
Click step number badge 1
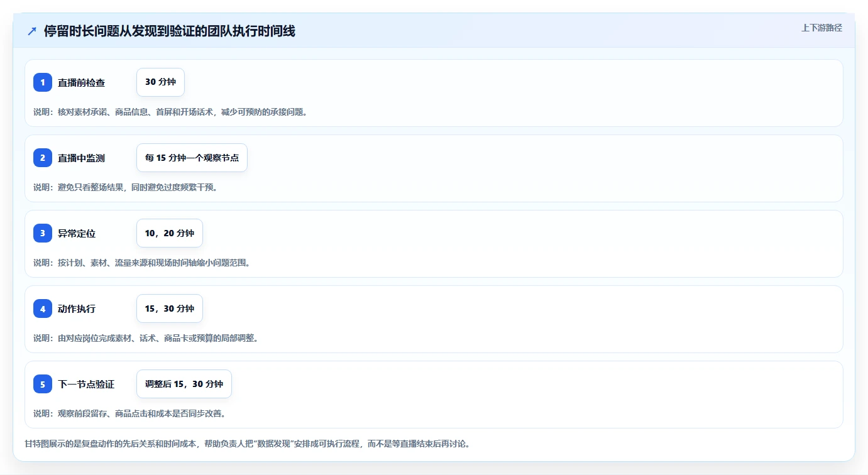(x=43, y=82)
